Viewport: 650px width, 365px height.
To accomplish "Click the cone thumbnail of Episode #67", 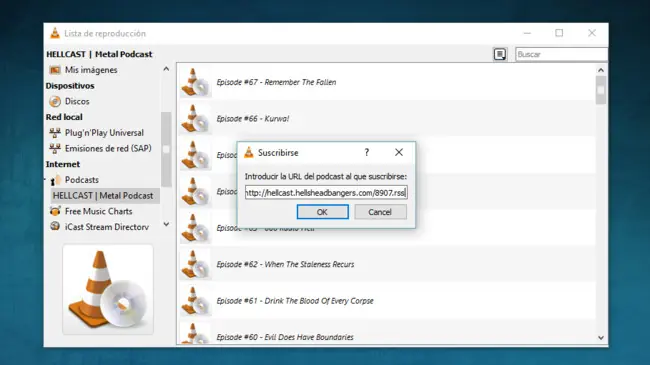I will (x=196, y=82).
